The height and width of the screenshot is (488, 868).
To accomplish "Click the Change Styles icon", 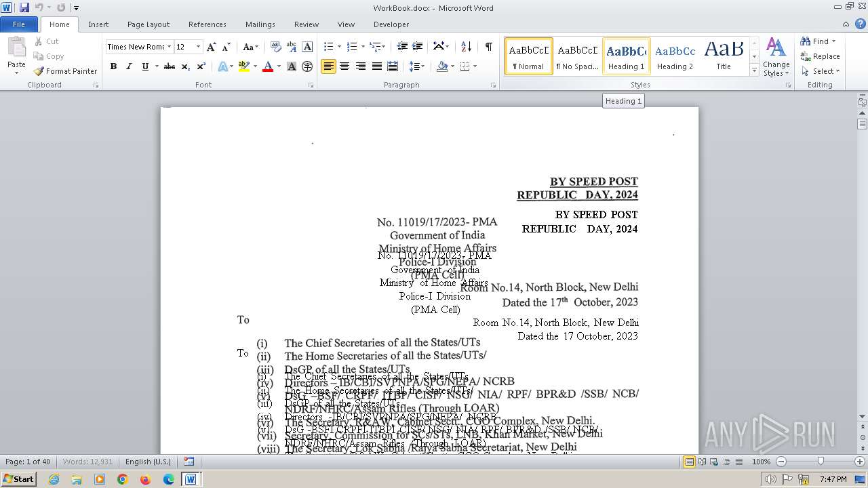I will pos(776,58).
